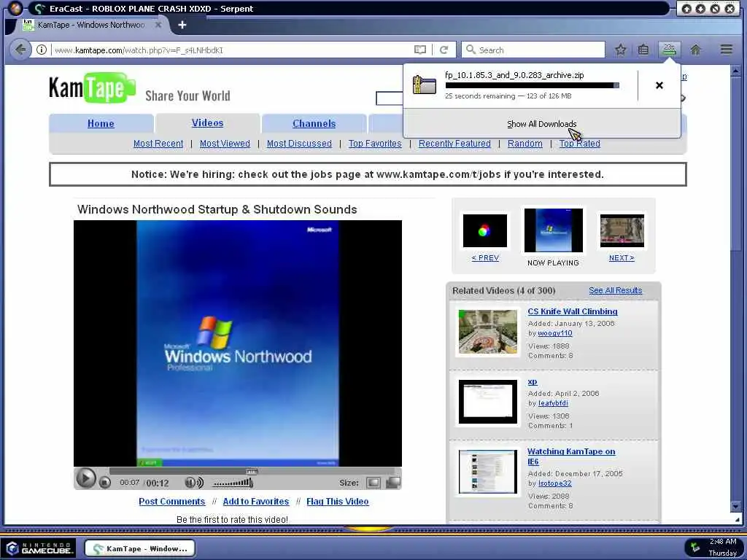Select the KamTape - Windows Northwood browser tab
The image size is (747, 560).
pos(91,25)
